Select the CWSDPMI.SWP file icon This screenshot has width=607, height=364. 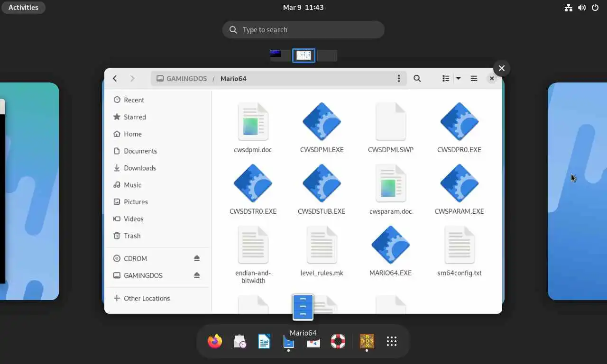[x=390, y=122]
